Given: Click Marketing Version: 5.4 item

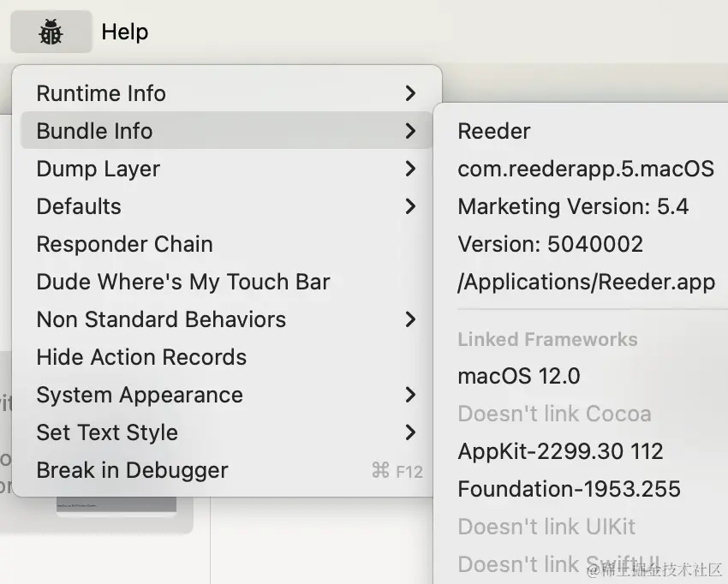Looking at the screenshot, I should click(x=573, y=206).
